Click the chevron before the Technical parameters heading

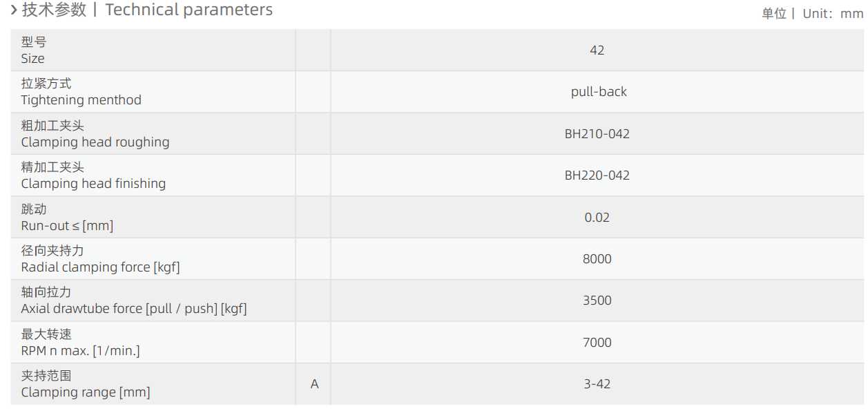click(14, 10)
